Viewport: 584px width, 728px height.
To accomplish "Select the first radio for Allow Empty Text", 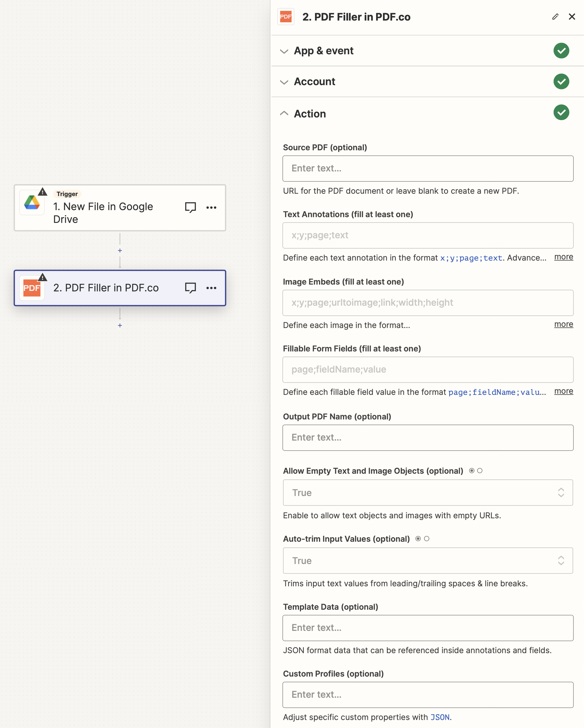I will (471, 470).
